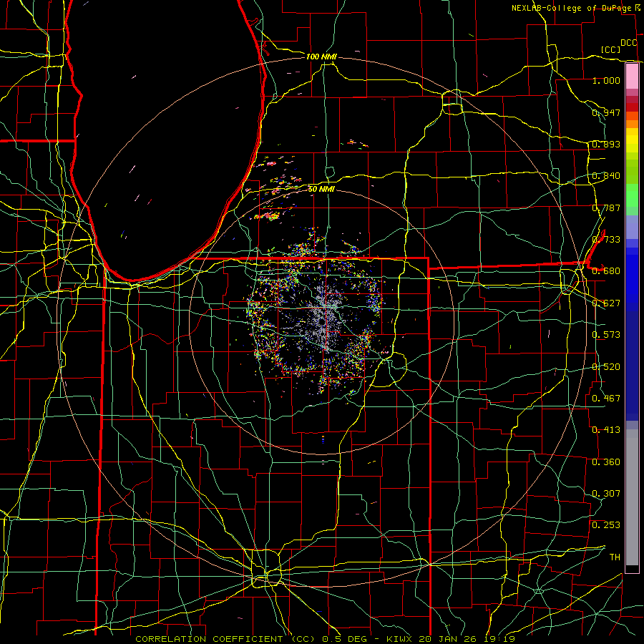Select the 0.307 scale value
The image size is (644, 644).
click(606, 494)
